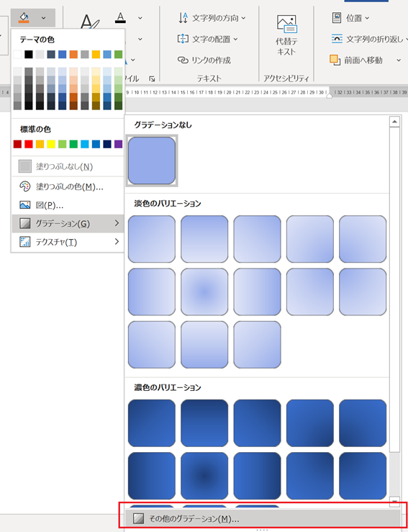The image size is (408, 532).
Task: Select the dark red standard color
Action: pyautogui.click(x=18, y=144)
